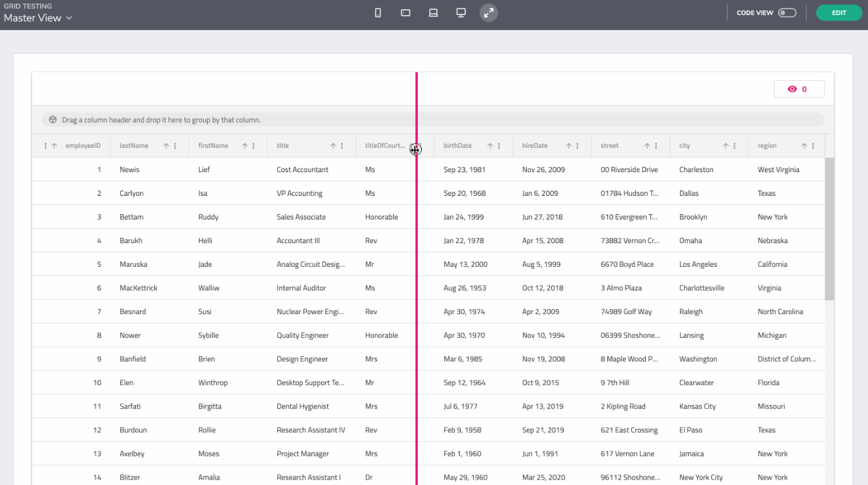868x485 pixels.
Task: Switch to tablet preview mode
Action: pos(405,12)
